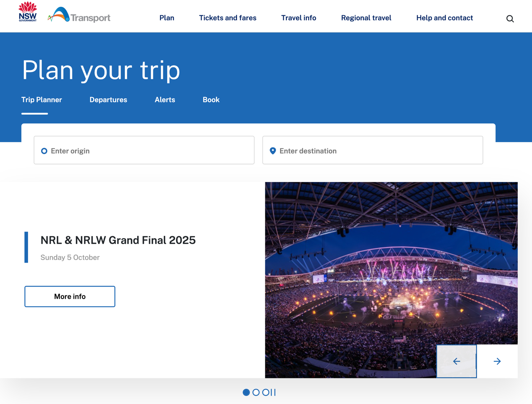
Task: Pause the carousel autoplay
Action: coord(273,392)
